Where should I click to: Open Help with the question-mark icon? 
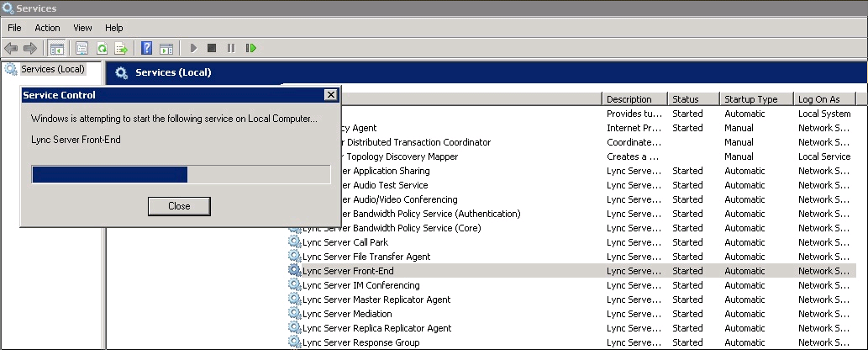click(147, 48)
